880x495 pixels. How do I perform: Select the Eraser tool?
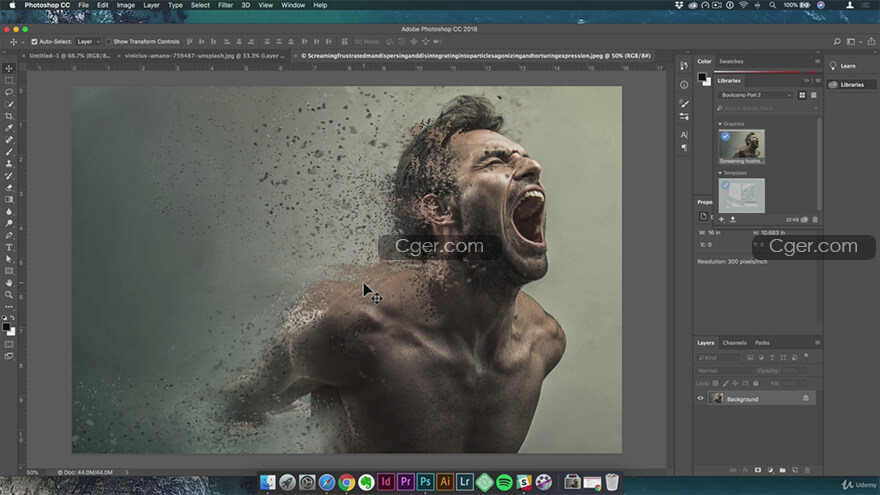(8, 187)
